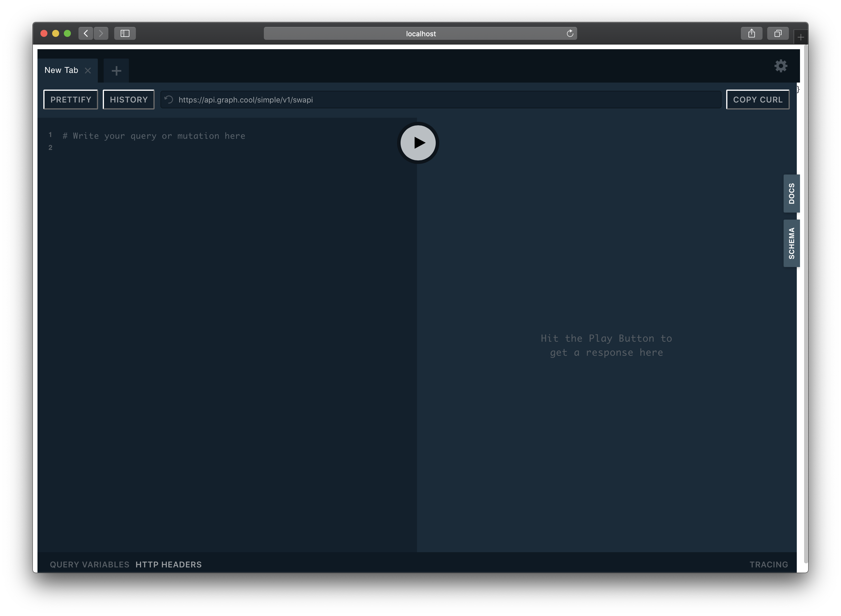Screen dimensions: 841x616
Task: Close the New Tab tab
Action: pyautogui.click(x=88, y=71)
